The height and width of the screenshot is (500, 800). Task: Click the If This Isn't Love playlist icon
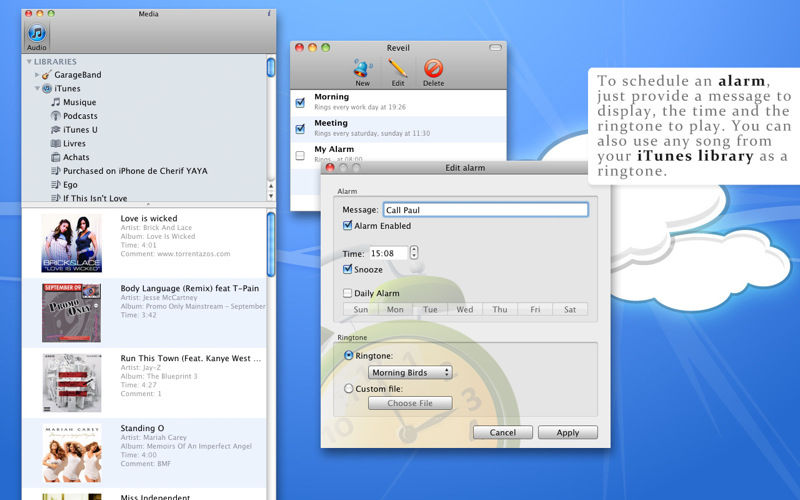pos(56,198)
